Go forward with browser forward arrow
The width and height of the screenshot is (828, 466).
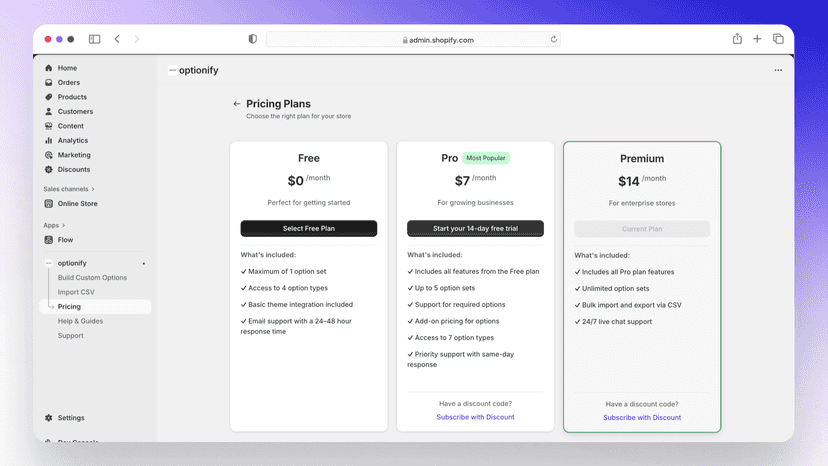click(137, 39)
